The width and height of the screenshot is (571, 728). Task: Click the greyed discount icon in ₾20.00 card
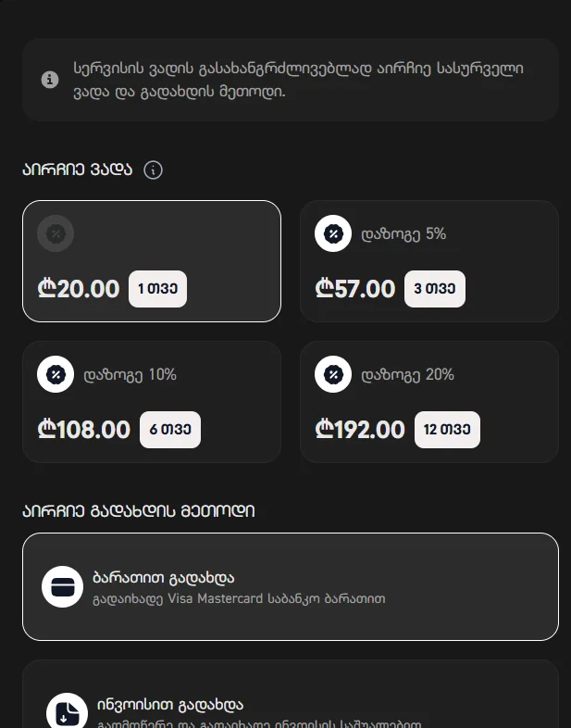(x=56, y=233)
